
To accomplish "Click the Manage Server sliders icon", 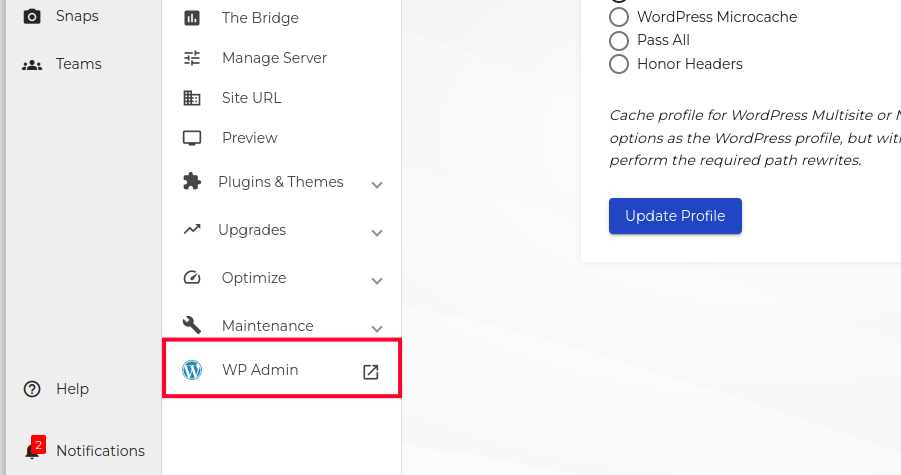I will click(192, 58).
